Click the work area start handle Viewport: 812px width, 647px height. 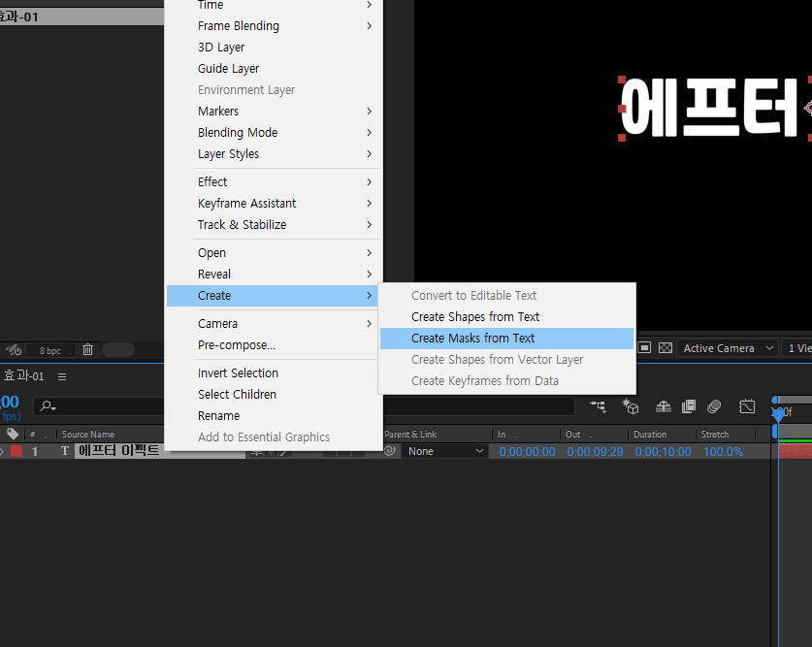click(x=775, y=431)
